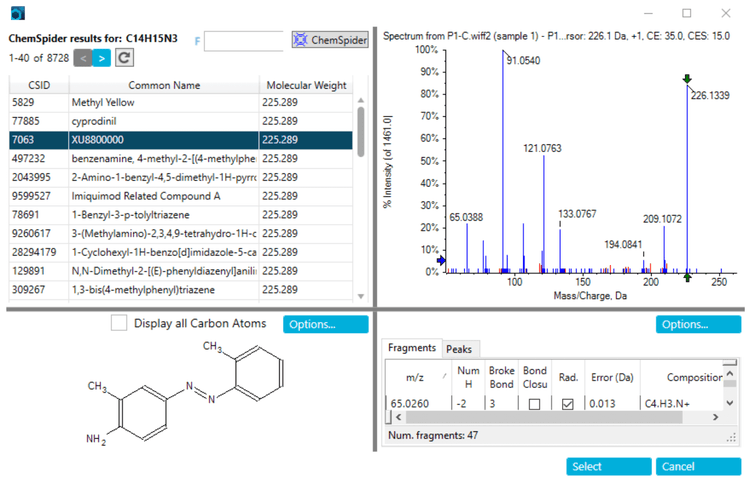
Task: Click green arrow marker above 226.1339 peak
Action: click(x=687, y=79)
